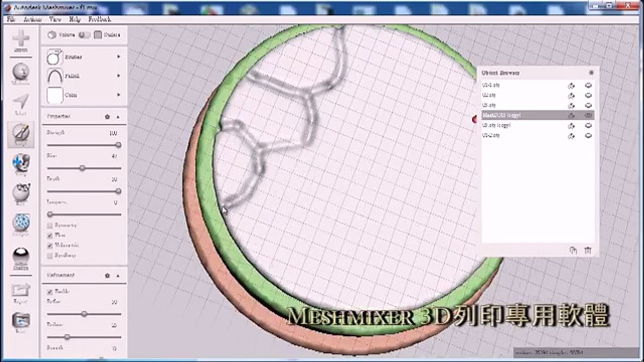Screen dimensions: 644x362
Task: Open the View menu
Action: click(55, 19)
